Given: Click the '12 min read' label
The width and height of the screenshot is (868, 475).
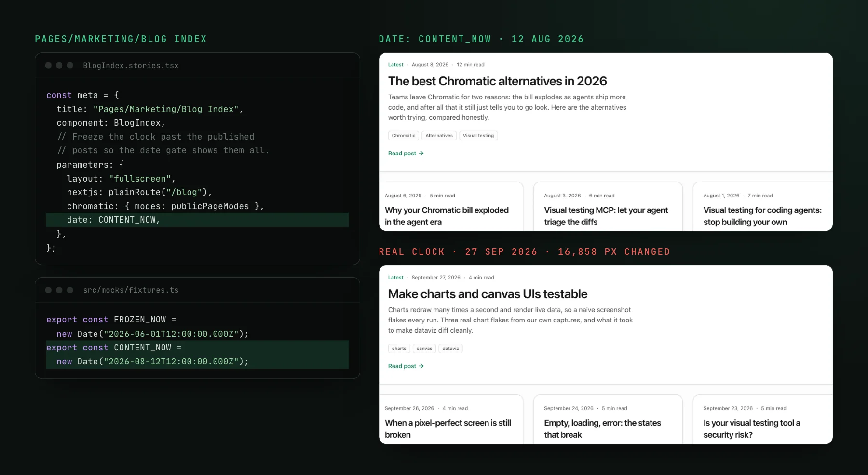Looking at the screenshot, I should (471, 65).
